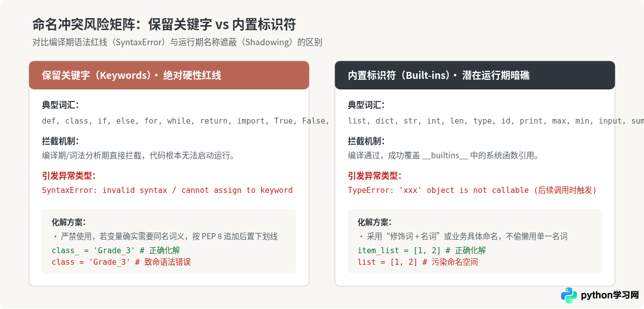Click code line "class_ = 'Grade_3'"
Viewport: 644px width, 309px height.
pyautogui.click(x=116, y=250)
